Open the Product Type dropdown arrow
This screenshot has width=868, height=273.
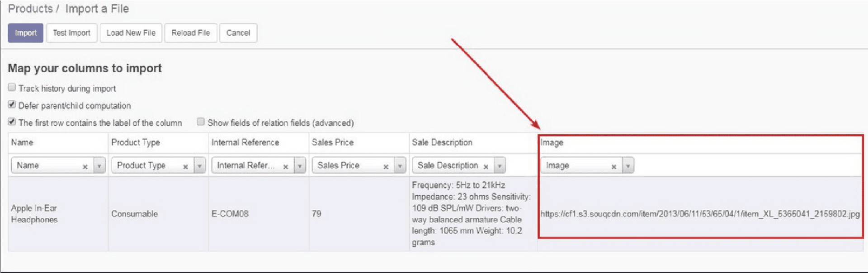pos(200,166)
